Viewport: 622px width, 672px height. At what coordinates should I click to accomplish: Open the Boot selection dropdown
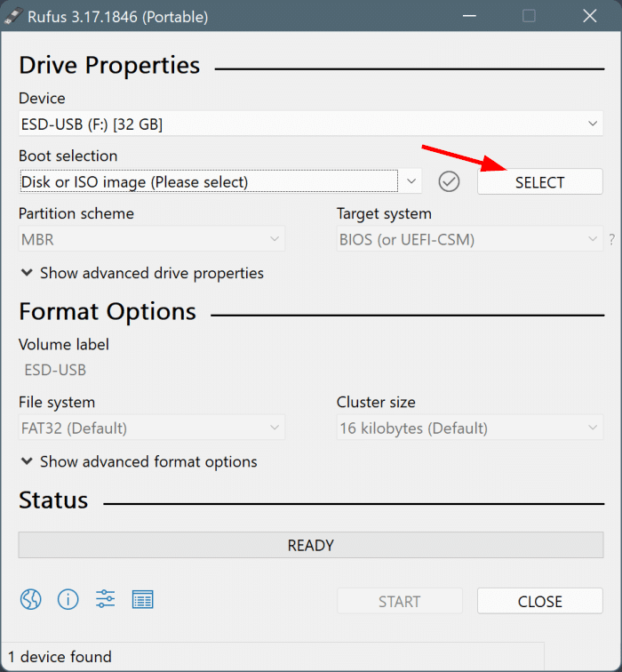pos(220,181)
